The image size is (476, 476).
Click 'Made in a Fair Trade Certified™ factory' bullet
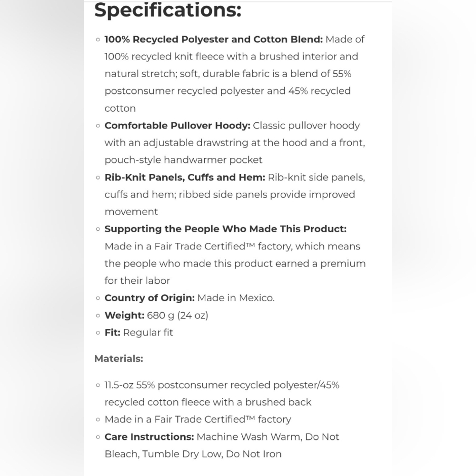coord(198,419)
